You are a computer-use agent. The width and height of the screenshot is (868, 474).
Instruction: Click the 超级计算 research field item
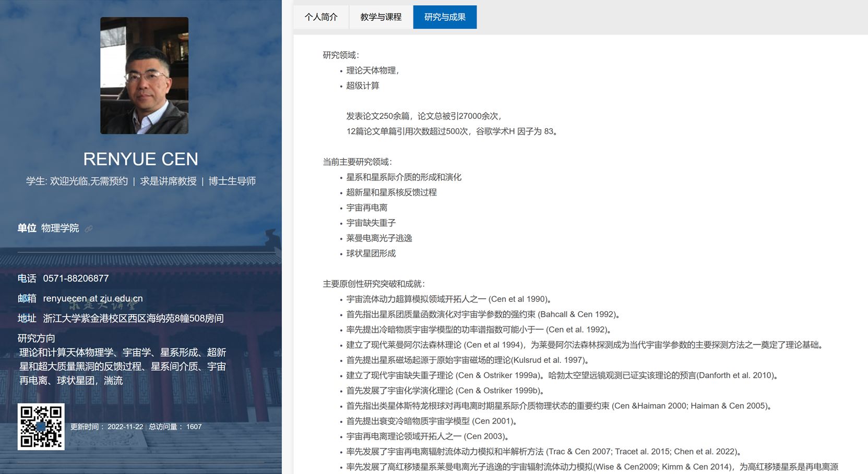(362, 86)
